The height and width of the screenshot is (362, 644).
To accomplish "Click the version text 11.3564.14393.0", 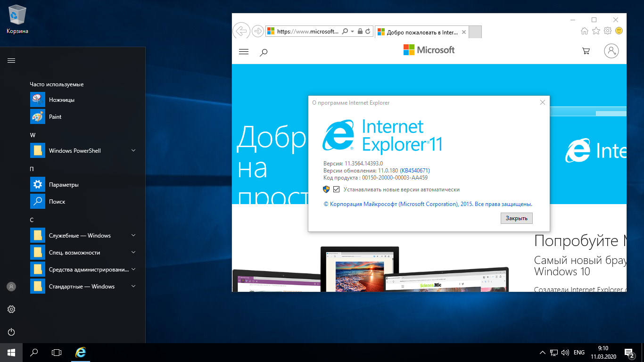I will coord(363,163).
